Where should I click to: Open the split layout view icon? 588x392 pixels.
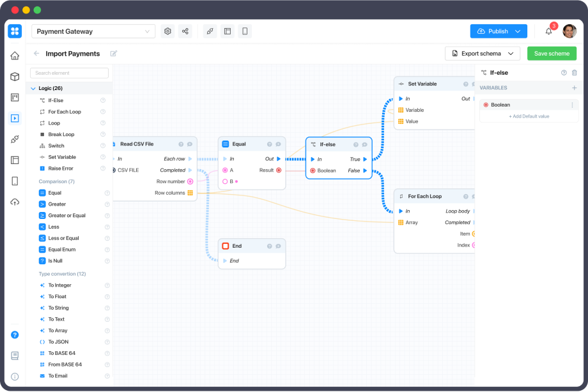click(x=227, y=31)
